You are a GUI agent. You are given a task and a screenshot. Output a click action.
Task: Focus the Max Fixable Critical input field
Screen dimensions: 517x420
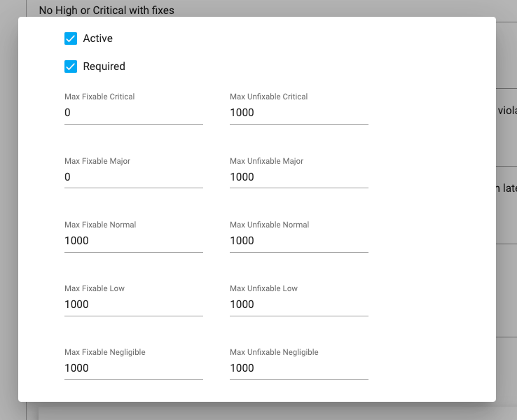pyautogui.click(x=133, y=113)
